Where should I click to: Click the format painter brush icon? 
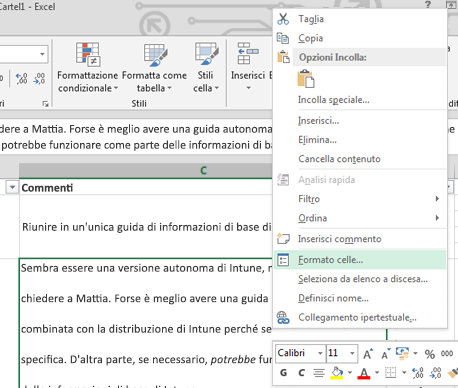453,373
